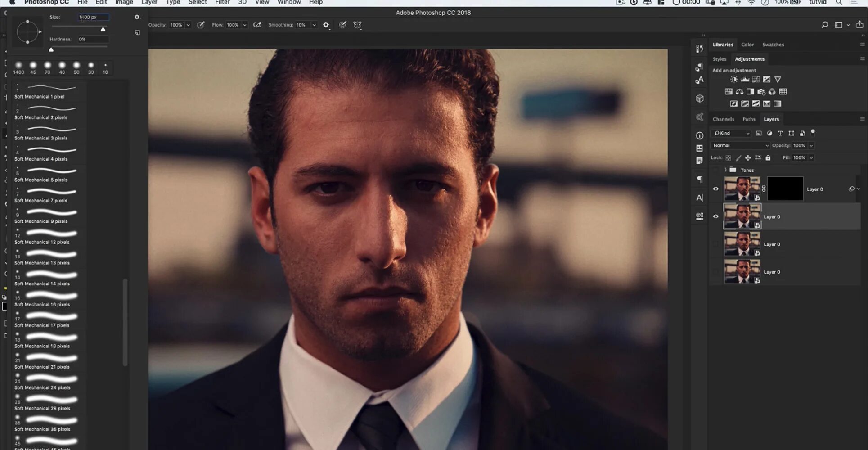
Task: Add a Posterize adjustment
Action: tap(745, 104)
